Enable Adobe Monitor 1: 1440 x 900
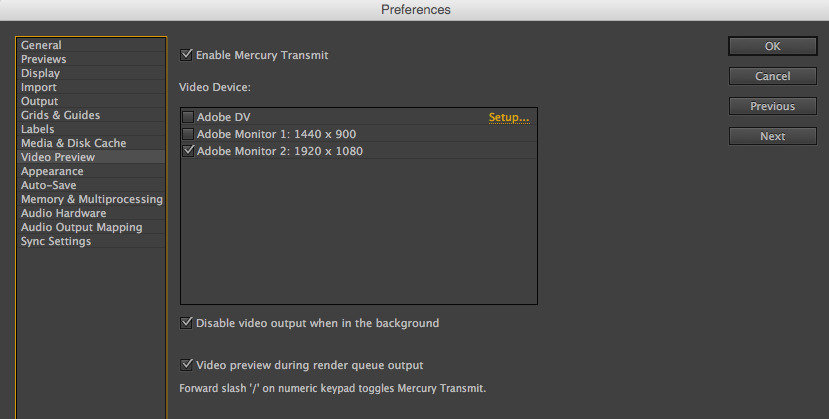The width and height of the screenshot is (829, 419). tap(188, 134)
